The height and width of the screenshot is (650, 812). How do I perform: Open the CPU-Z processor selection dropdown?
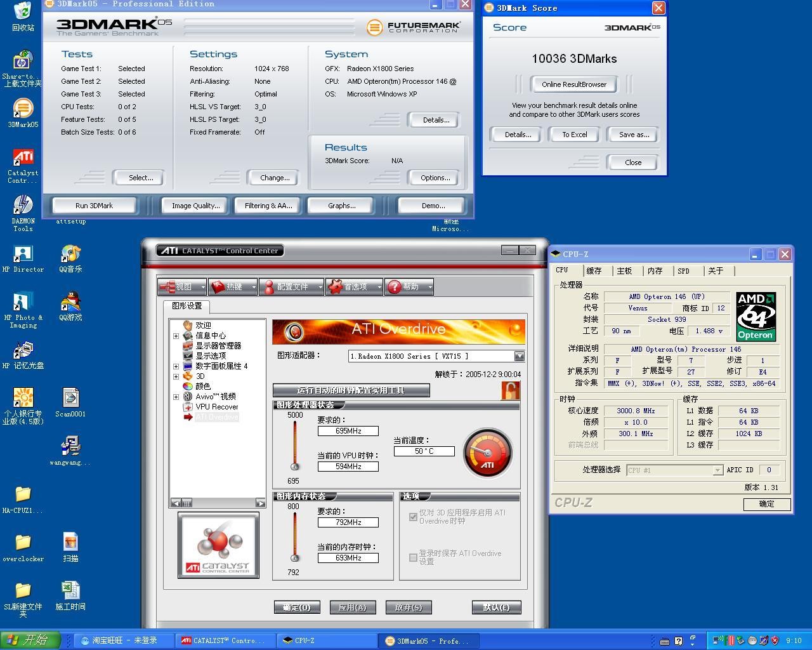click(717, 470)
